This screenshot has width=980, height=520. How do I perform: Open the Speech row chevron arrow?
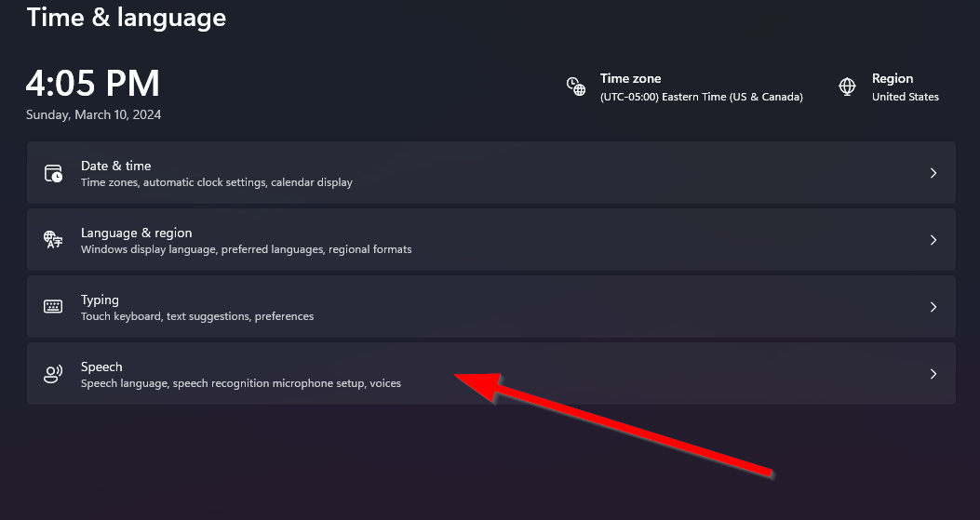(933, 374)
